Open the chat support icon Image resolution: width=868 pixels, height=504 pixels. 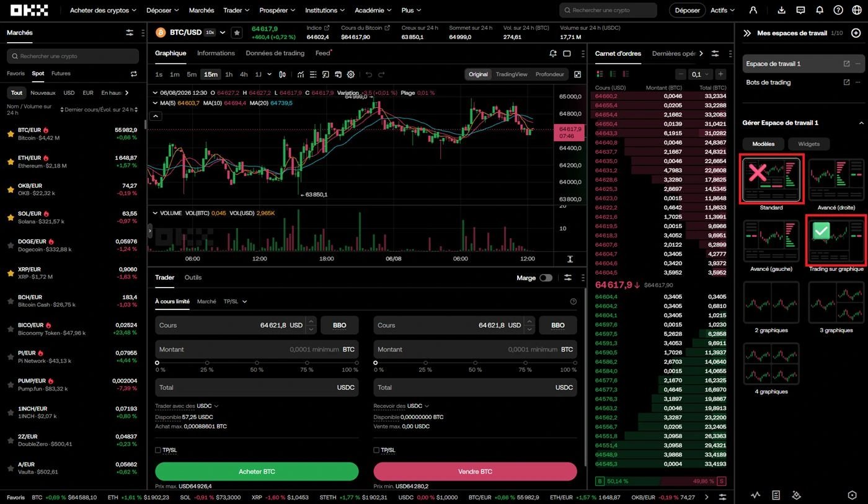[x=800, y=10]
